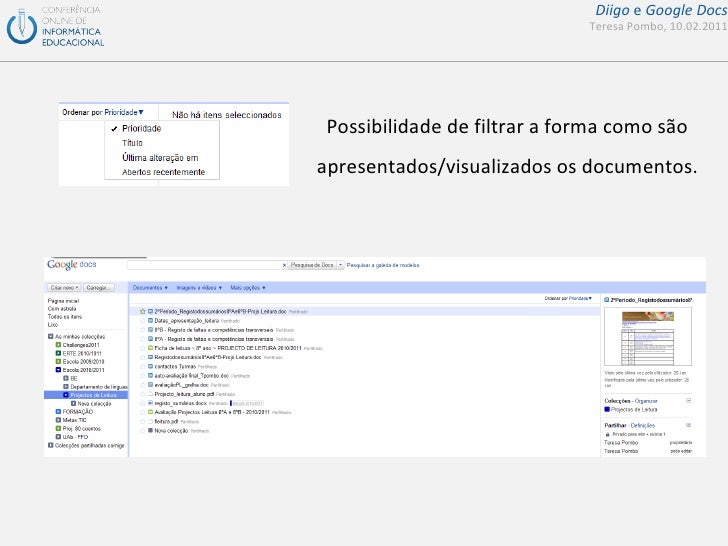This screenshot has height=546, width=728.
Task: Open the Mais opções filter menu
Action: pyautogui.click(x=248, y=288)
